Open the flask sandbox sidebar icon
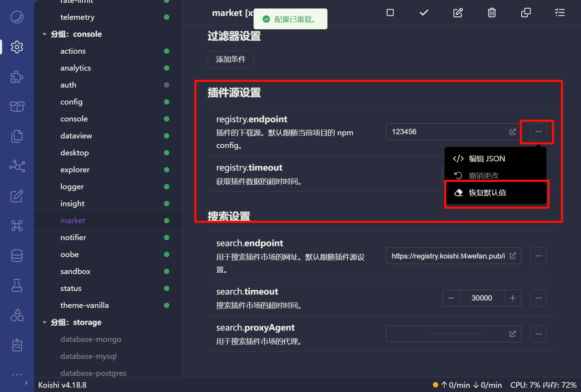The width and height of the screenshot is (581, 392). coord(17,285)
